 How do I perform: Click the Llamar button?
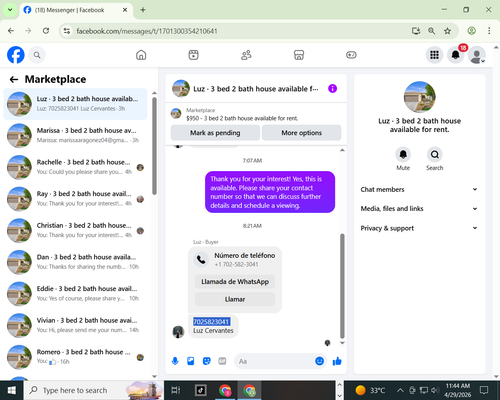coord(235,299)
